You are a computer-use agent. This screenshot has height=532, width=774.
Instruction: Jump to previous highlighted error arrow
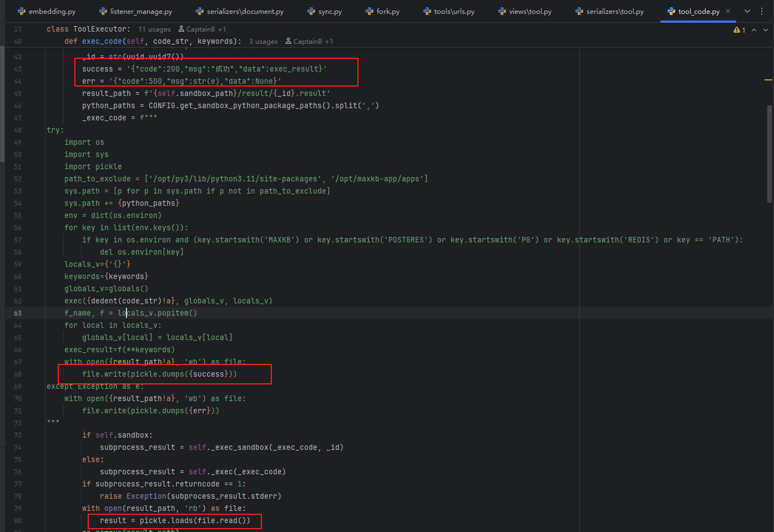754,30
